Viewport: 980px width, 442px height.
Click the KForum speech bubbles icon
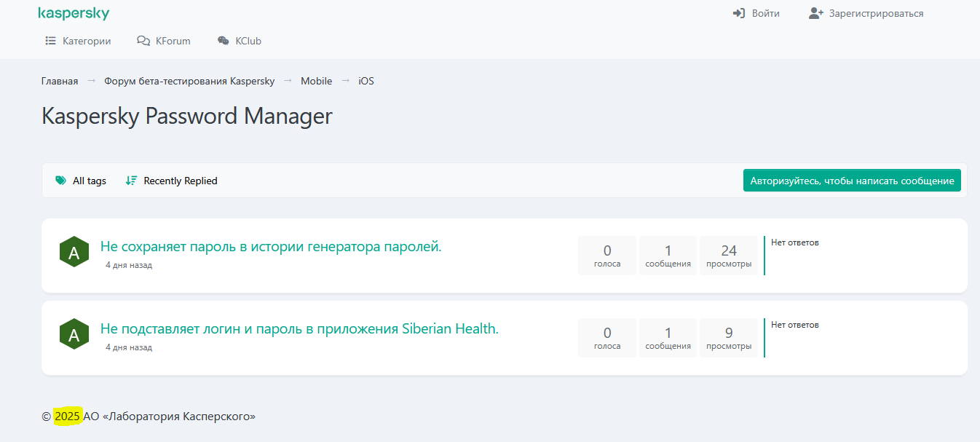[x=143, y=41]
